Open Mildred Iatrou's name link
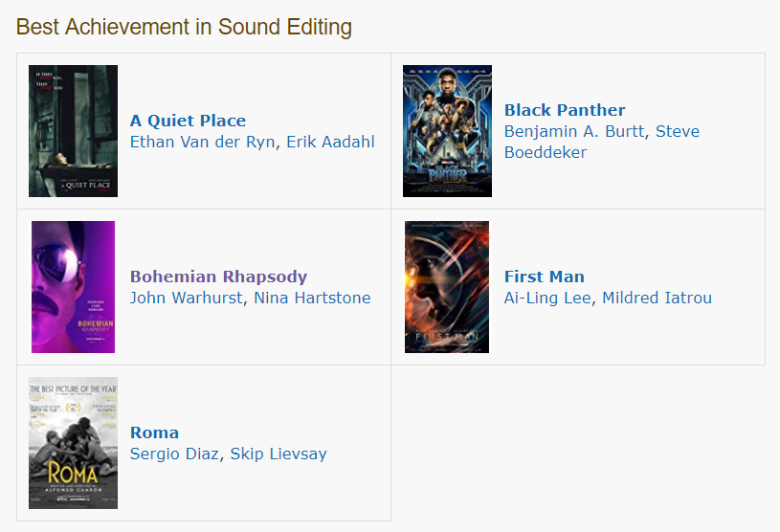The width and height of the screenshot is (780, 532). coord(657,298)
